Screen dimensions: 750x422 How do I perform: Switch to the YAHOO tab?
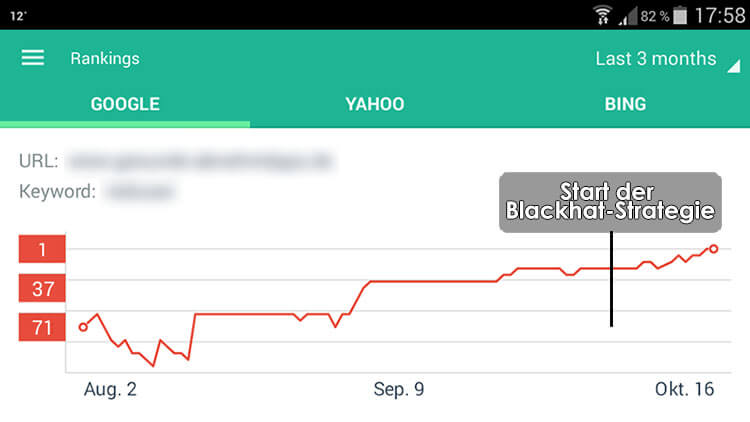coord(375,104)
